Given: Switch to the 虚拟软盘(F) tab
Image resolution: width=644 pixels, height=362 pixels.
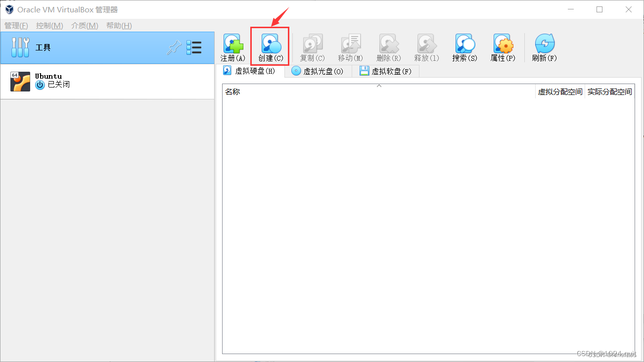Looking at the screenshot, I should pyautogui.click(x=385, y=71).
